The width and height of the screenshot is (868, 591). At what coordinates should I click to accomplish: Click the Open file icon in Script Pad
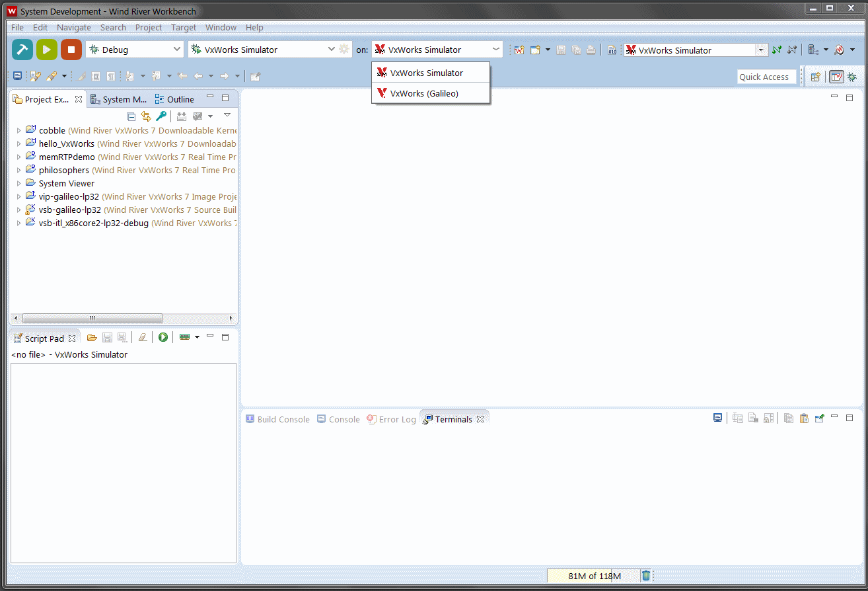[92, 337]
